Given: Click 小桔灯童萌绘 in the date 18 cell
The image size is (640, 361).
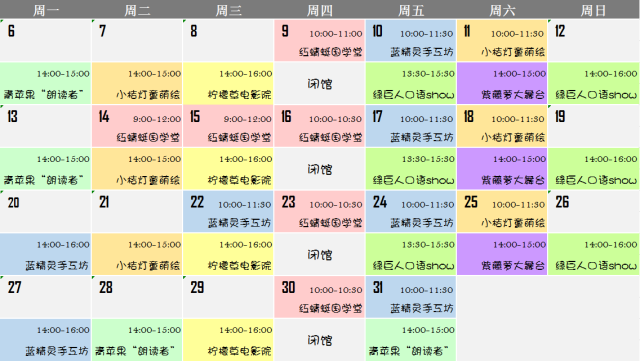Looking at the screenshot, I should [513, 138].
